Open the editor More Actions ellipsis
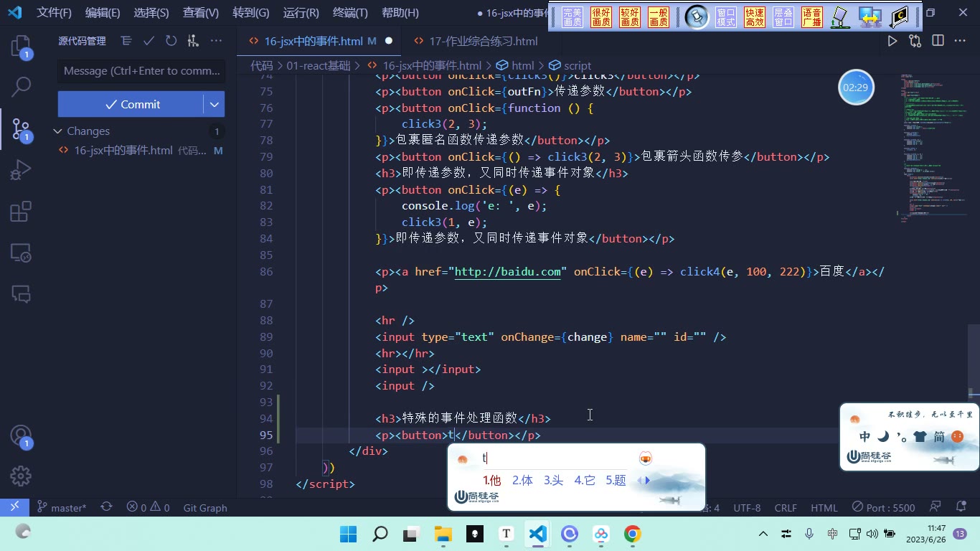980x551 pixels. click(960, 41)
